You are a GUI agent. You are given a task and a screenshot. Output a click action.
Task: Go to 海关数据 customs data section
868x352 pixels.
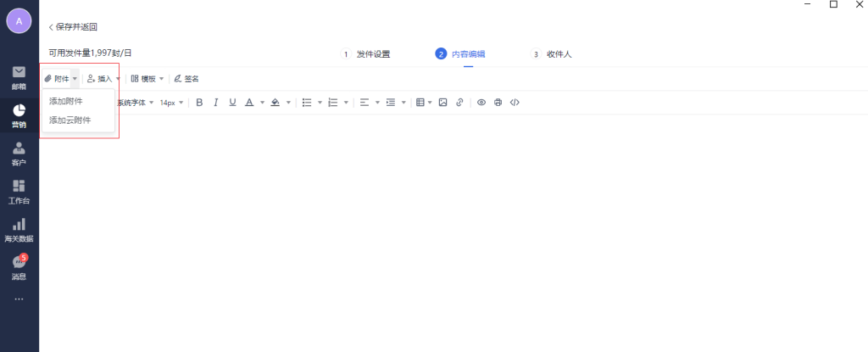click(19, 229)
